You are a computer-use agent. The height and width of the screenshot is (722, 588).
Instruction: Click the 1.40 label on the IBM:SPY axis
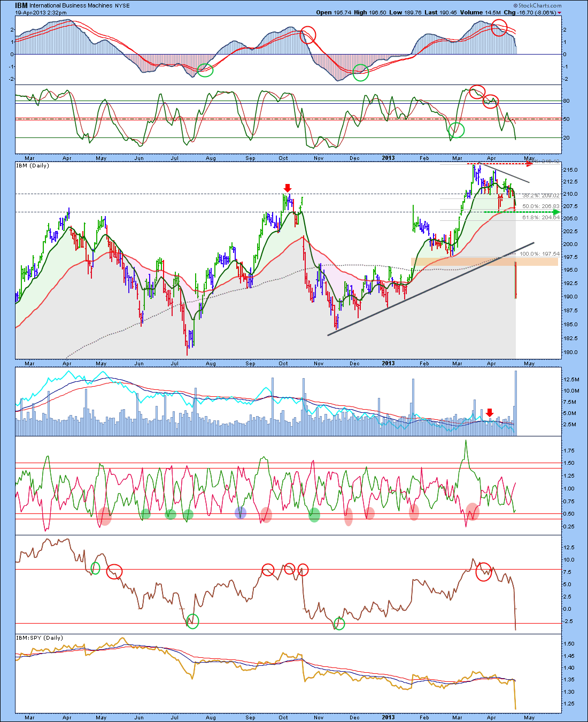[x=569, y=668]
